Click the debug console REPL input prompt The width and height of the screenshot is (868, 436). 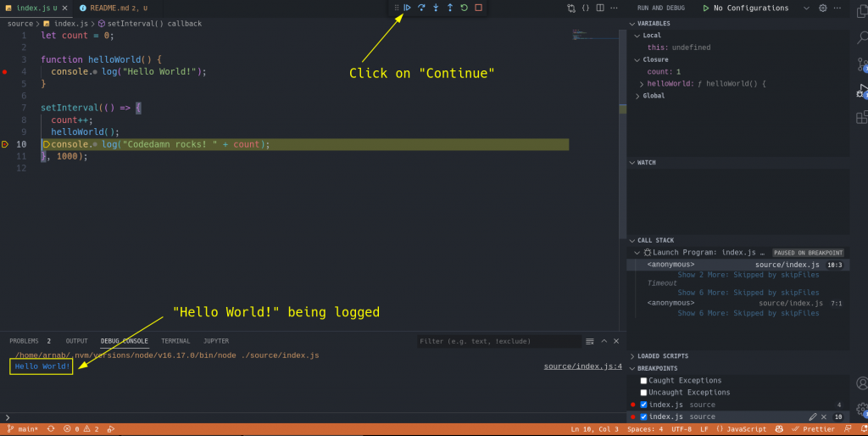pos(315,417)
